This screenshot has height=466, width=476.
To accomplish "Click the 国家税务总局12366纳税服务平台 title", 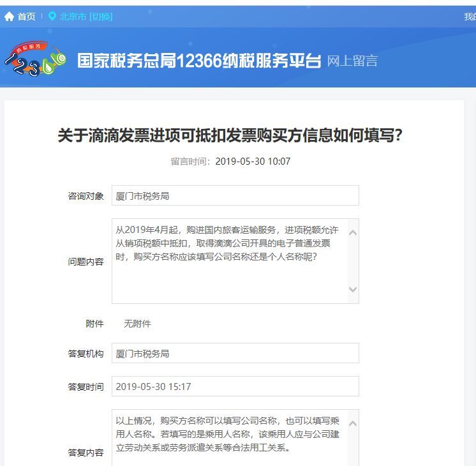I will point(199,61).
